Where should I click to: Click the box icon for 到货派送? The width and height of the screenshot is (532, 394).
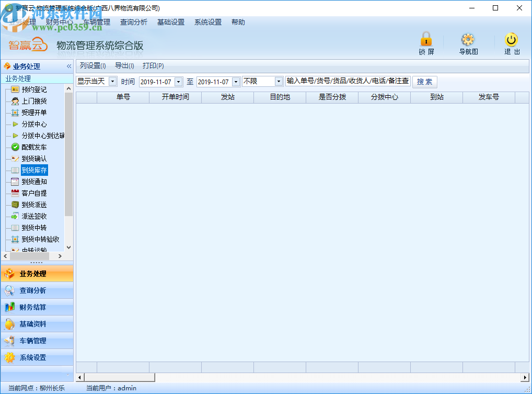pos(15,205)
